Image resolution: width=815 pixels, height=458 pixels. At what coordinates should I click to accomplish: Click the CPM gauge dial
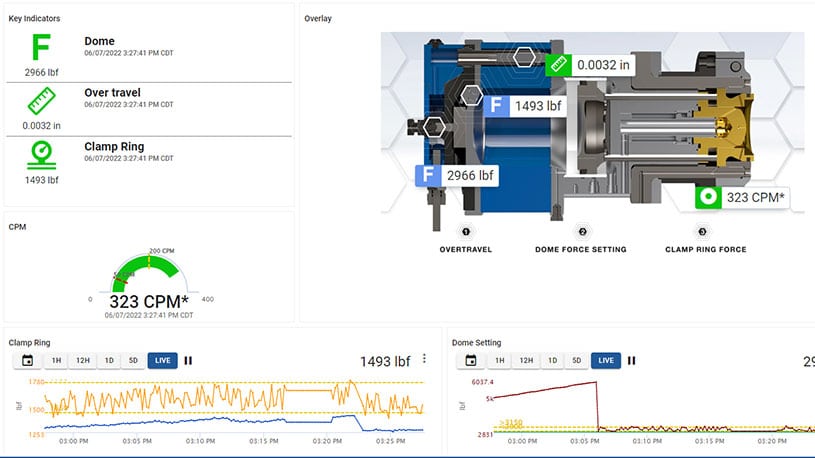[x=149, y=270]
